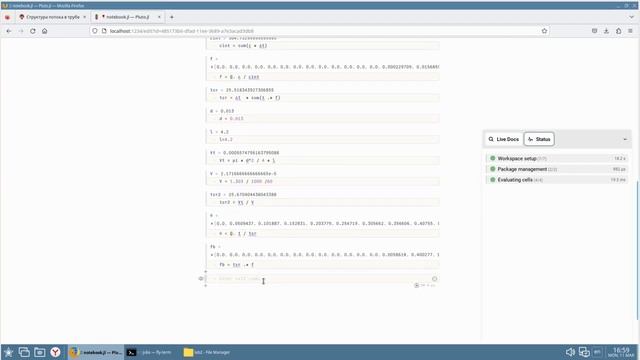Switch to the Live Docs panel tab

tap(504, 139)
